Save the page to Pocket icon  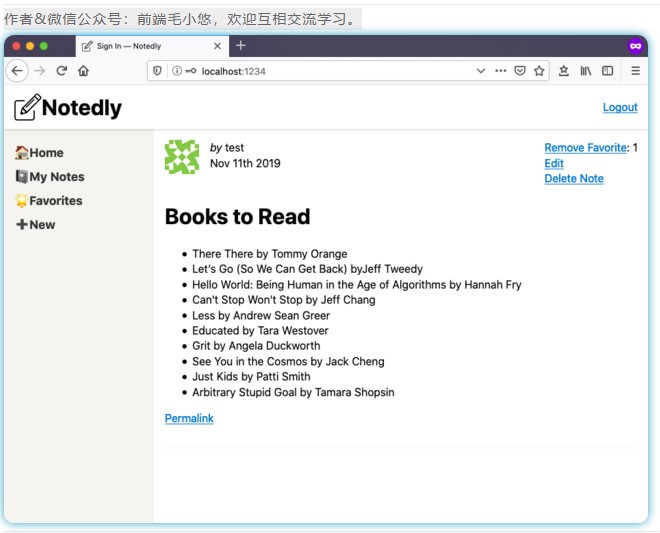(520, 71)
